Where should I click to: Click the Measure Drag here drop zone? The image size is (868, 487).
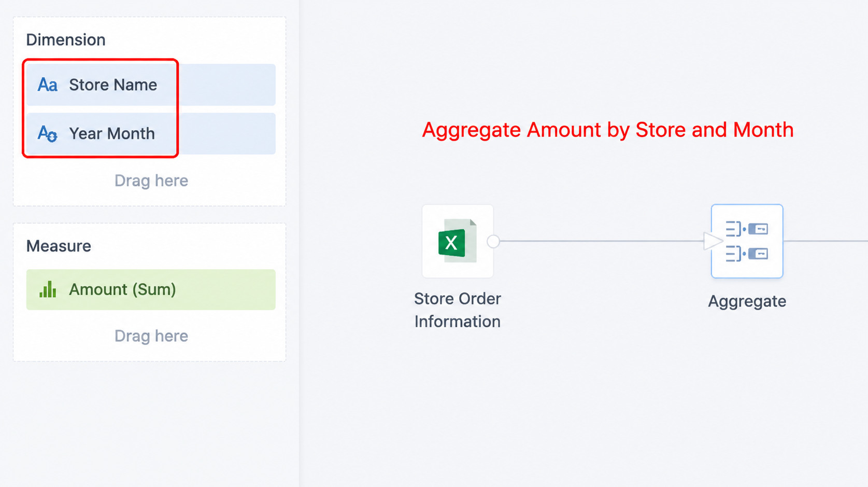pyautogui.click(x=151, y=336)
